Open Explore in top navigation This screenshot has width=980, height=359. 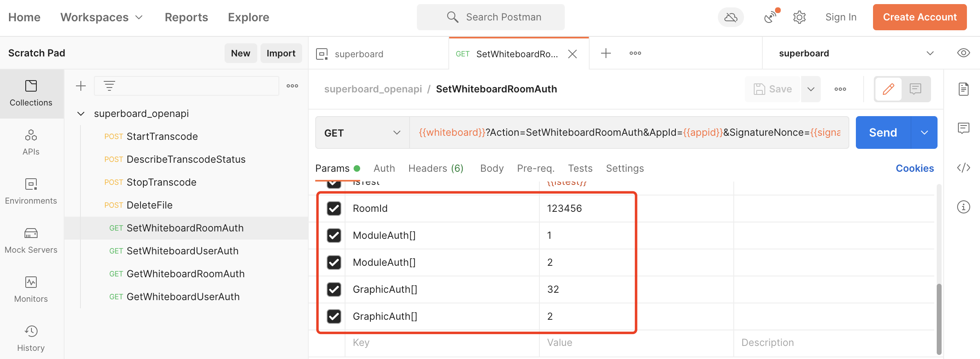click(x=248, y=17)
